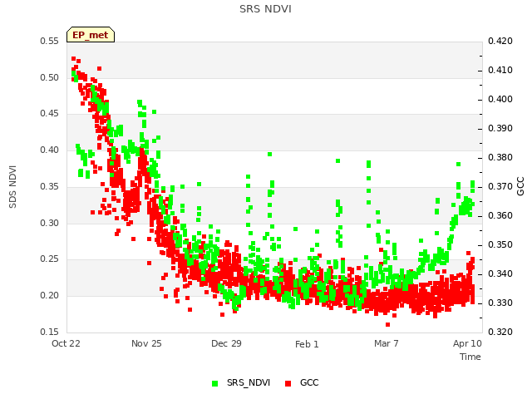Screen dimensions: 532x399
Task: Click the 0.330 right axis value
Action: 500,303
